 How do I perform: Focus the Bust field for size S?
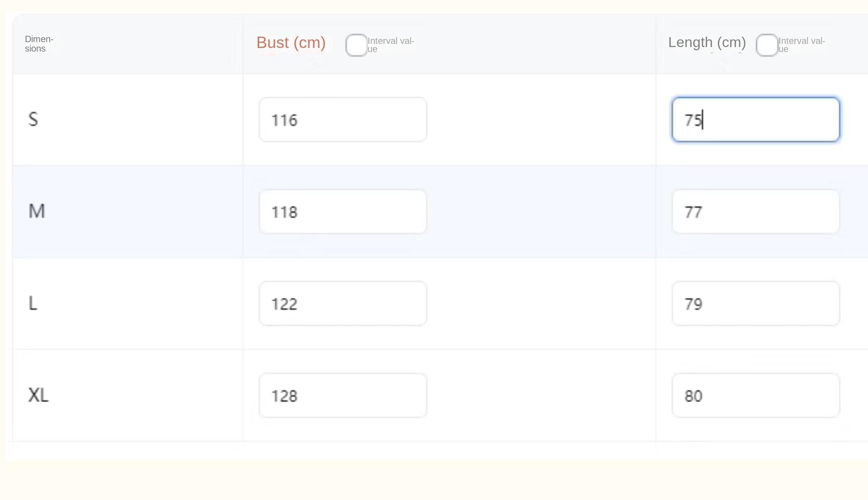click(343, 120)
